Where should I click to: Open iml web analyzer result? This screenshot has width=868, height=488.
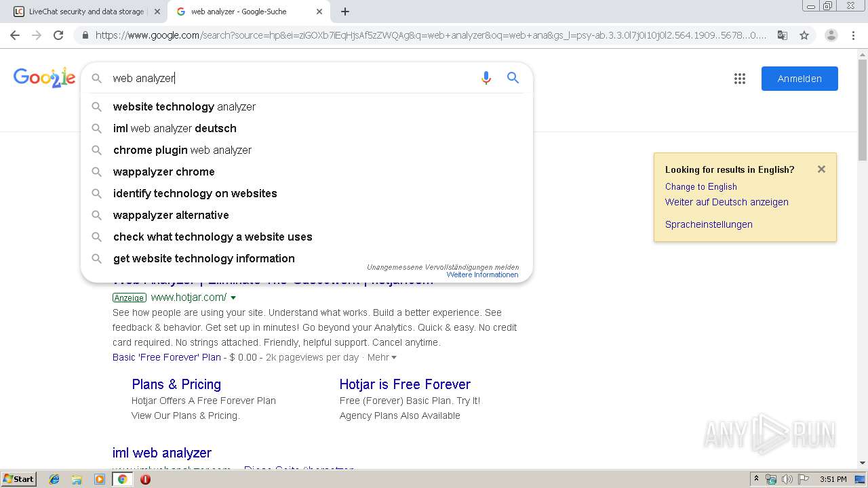[x=162, y=453]
